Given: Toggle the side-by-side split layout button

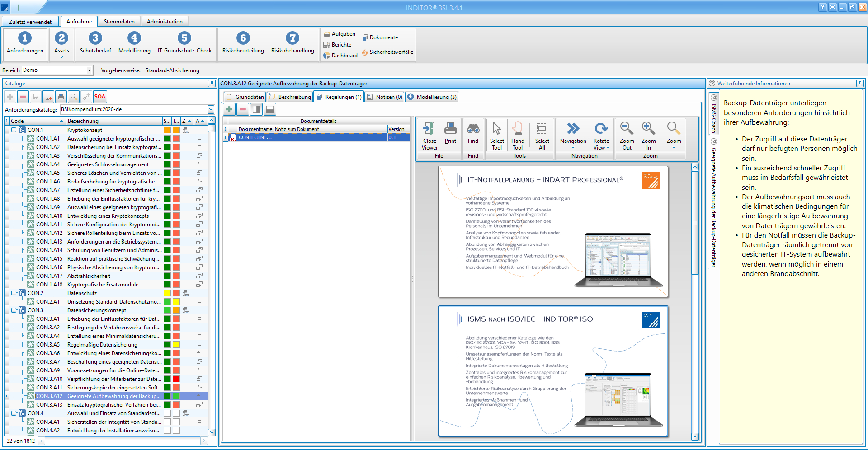Looking at the screenshot, I should click(256, 109).
